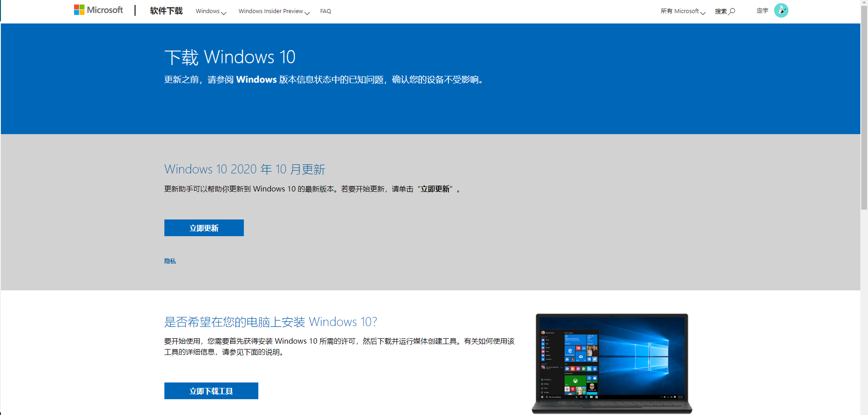The height and width of the screenshot is (415, 868).
Task: Click the chevron next to Windows Insider Preview
Action: [x=308, y=13]
